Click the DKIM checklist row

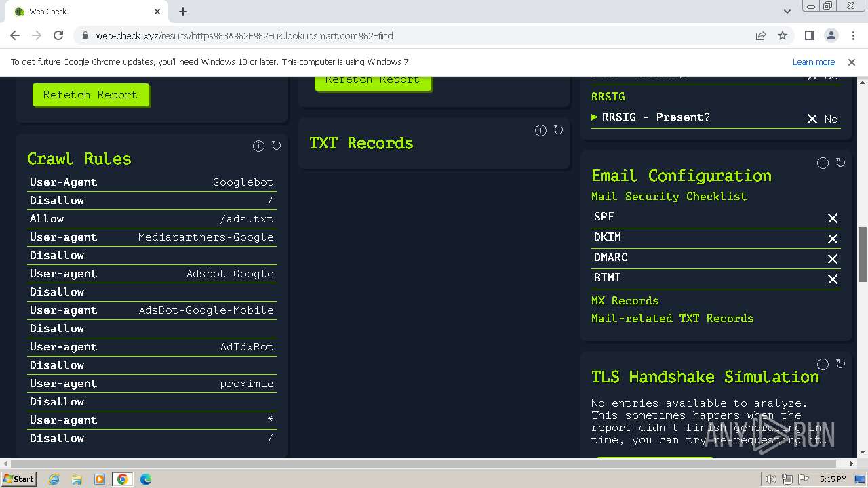715,238
